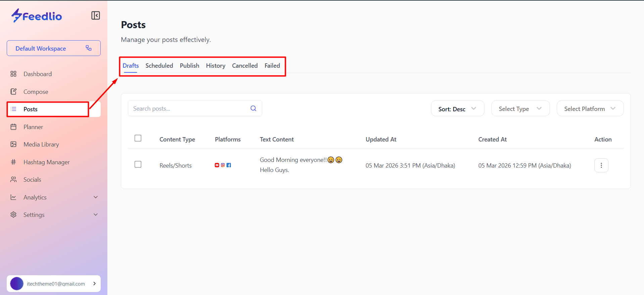
Task: Focus the Search posts input field
Action: (188, 109)
